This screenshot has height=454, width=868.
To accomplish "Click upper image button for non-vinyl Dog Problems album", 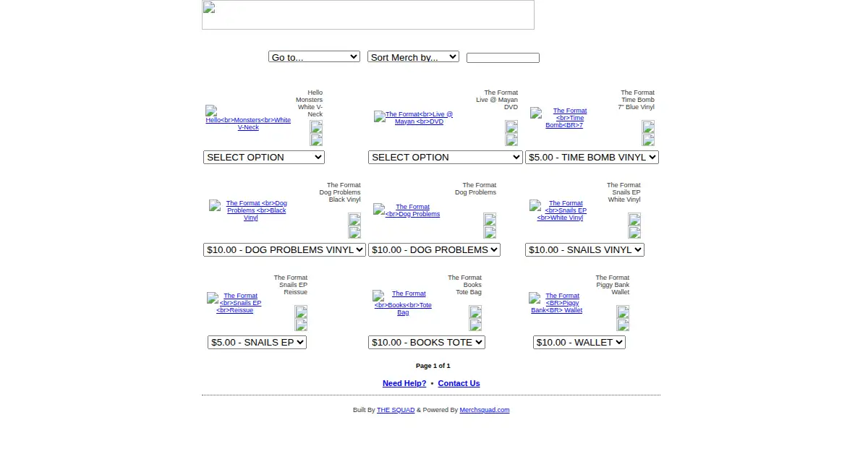I will [490, 219].
